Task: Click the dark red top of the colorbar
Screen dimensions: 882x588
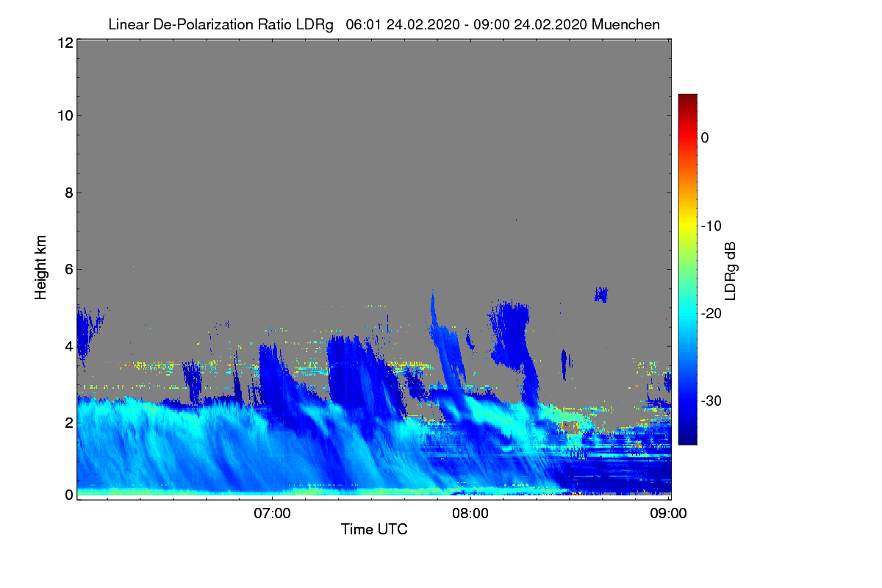Action: click(x=687, y=99)
